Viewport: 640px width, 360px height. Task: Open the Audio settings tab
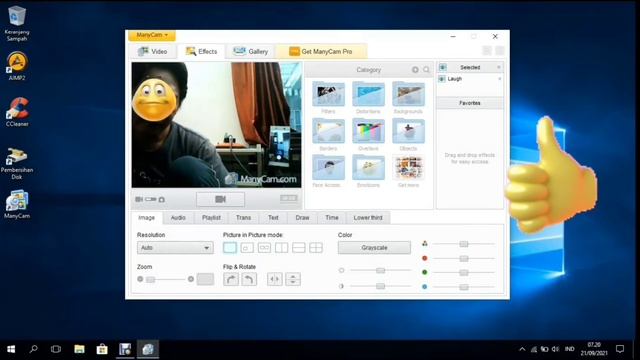coord(178,218)
